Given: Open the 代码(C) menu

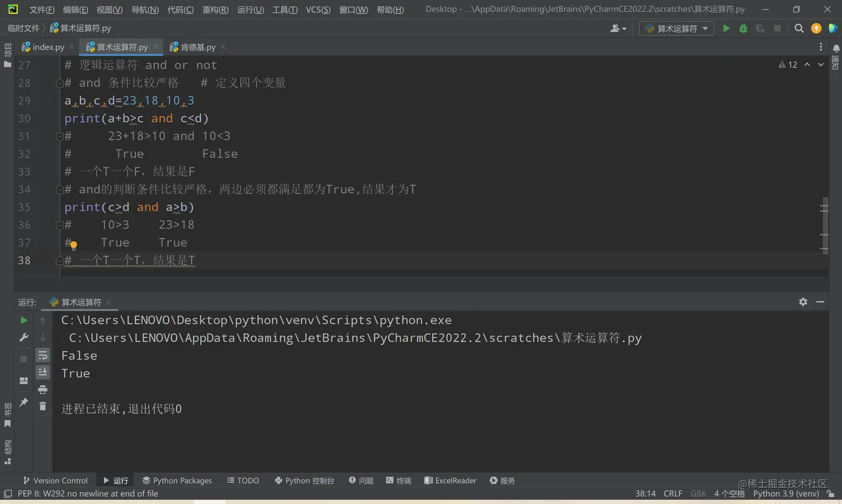Looking at the screenshot, I should click(x=180, y=9).
